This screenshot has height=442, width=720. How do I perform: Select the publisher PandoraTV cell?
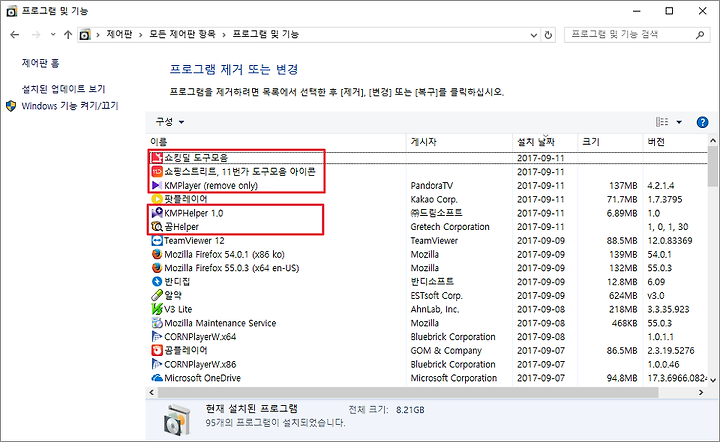[432, 185]
